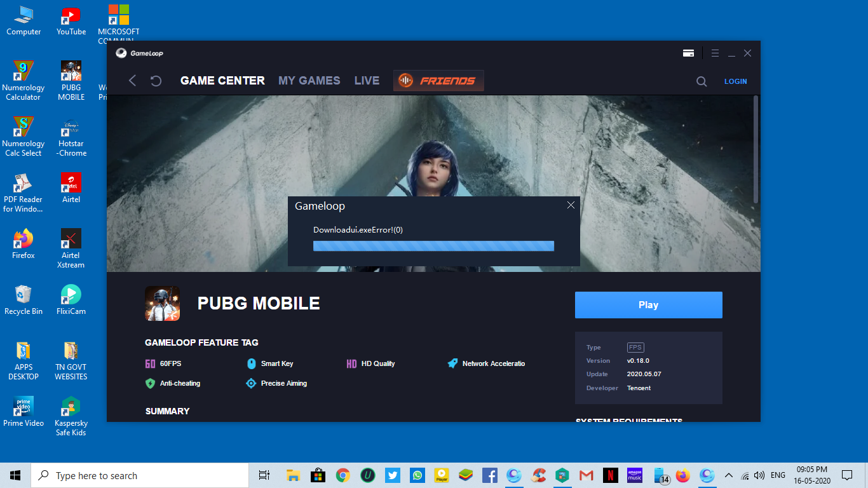Click the taskbar clock showing 09:05 PM
868x488 pixels.
(x=811, y=475)
